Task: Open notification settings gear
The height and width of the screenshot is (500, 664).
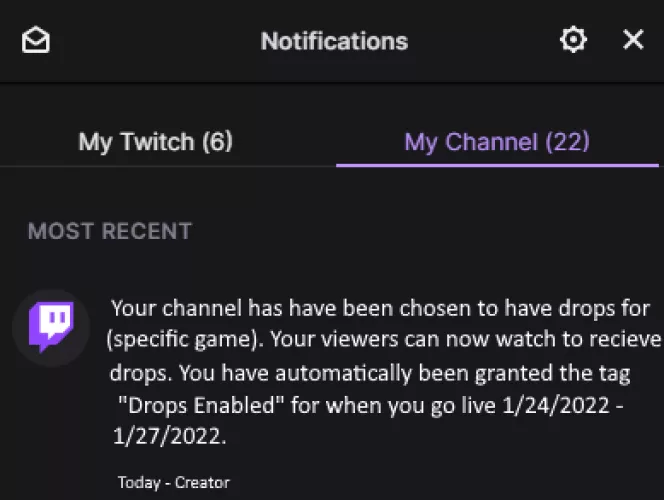Action: (573, 40)
